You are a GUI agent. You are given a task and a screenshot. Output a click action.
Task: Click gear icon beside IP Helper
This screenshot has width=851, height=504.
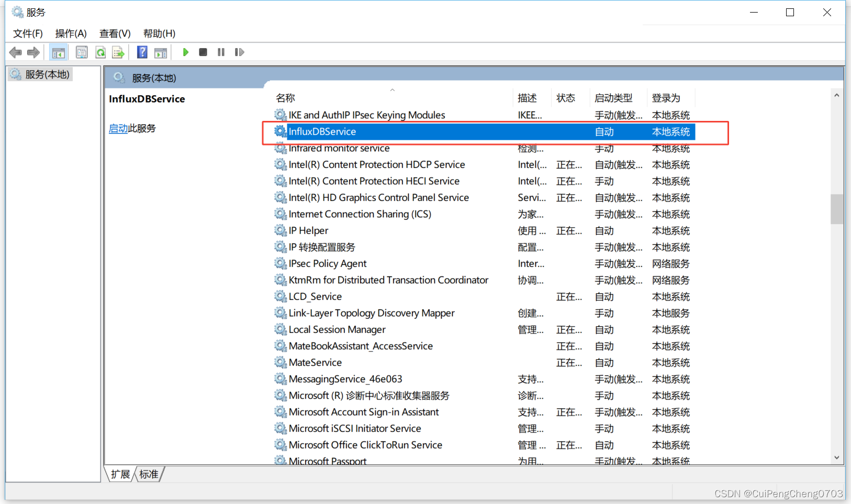tap(281, 230)
